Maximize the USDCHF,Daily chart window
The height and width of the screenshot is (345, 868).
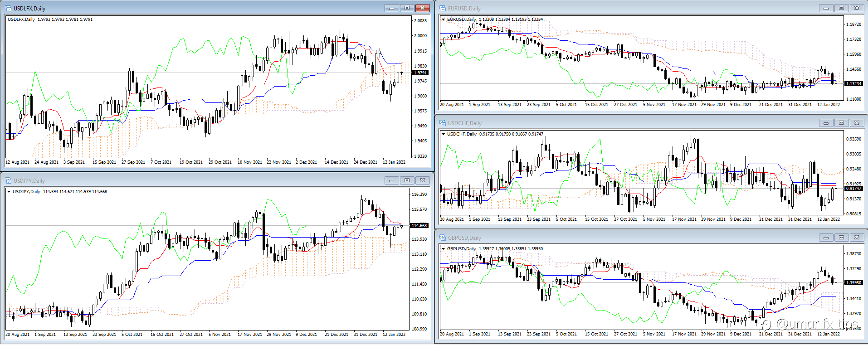(841, 123)
